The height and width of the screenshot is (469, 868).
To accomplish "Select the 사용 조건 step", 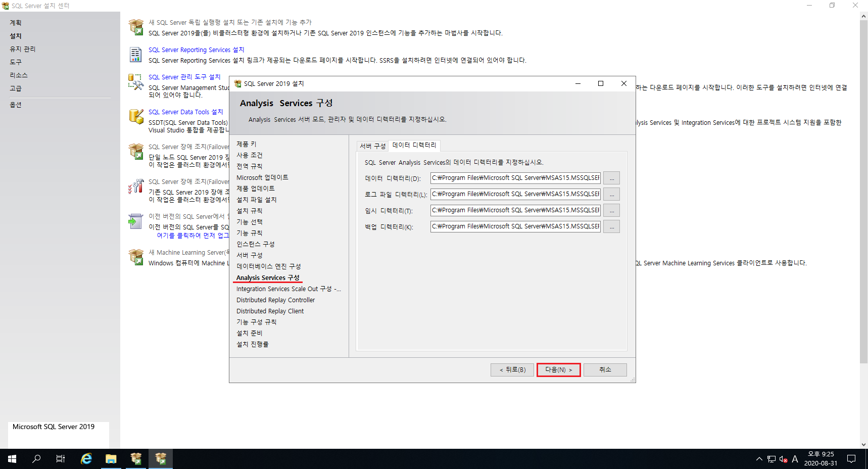I will 250,155.
